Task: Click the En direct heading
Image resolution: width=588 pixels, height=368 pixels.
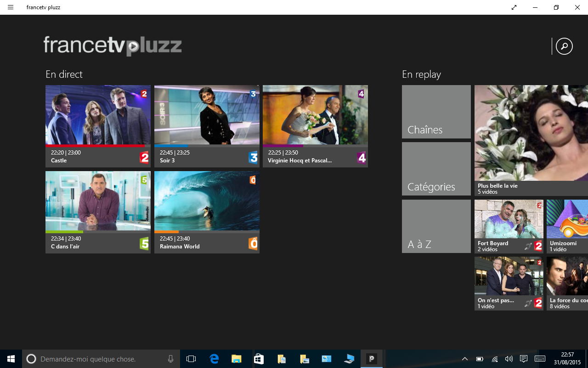Action: tap(64, 75)
